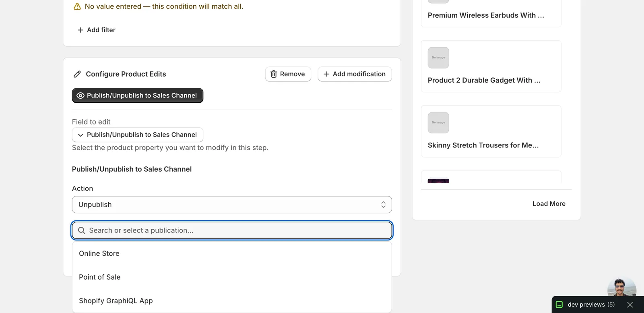
Task: Click the plus icon in Add modification
Action: click(x=326, y=74)
